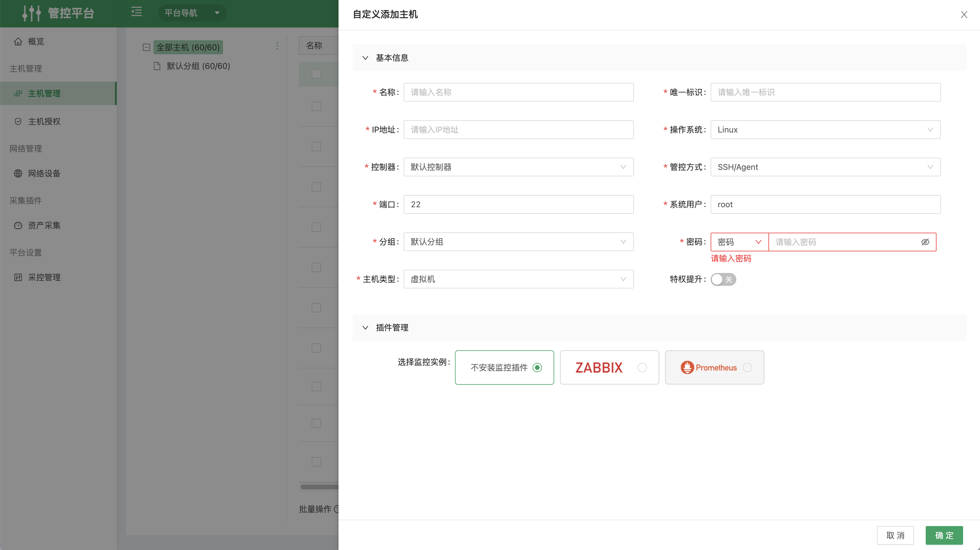Show password with the eye icon
The image size is (980, 550).
click(925, 242)
